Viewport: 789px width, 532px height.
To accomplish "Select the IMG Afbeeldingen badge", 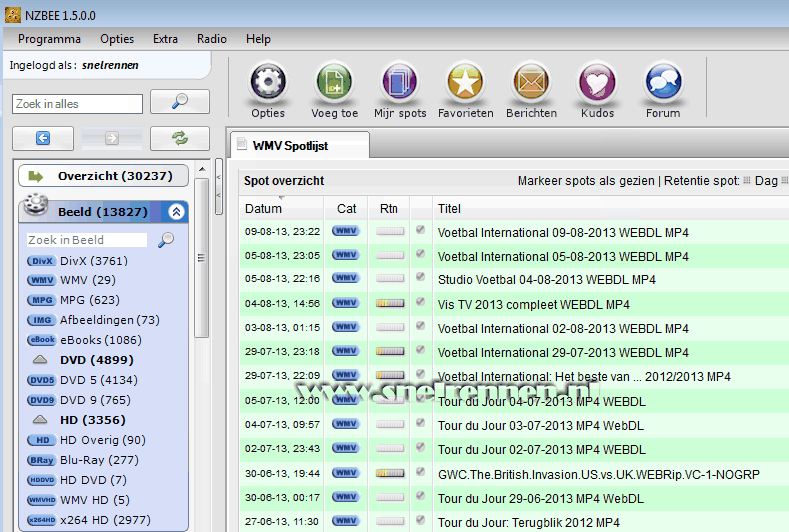I will (x=41, y=320).
